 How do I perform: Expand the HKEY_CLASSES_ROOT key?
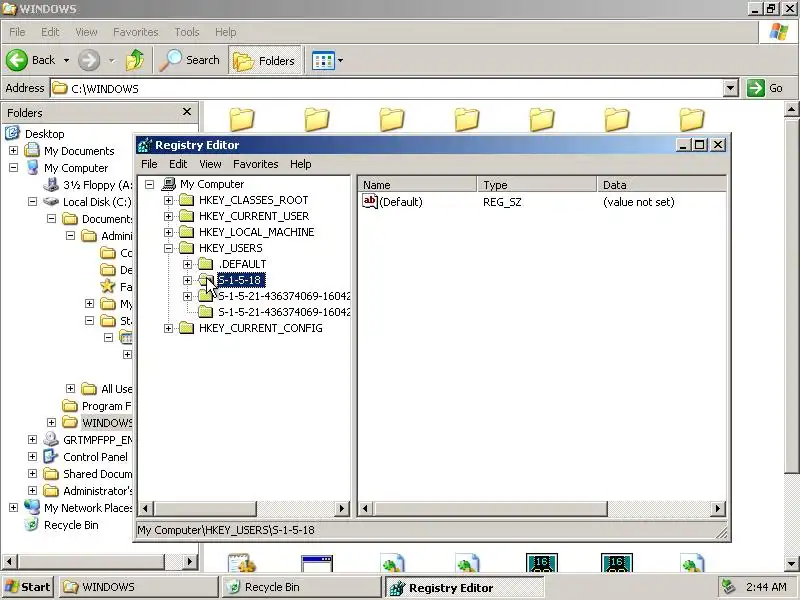point(168,201)
